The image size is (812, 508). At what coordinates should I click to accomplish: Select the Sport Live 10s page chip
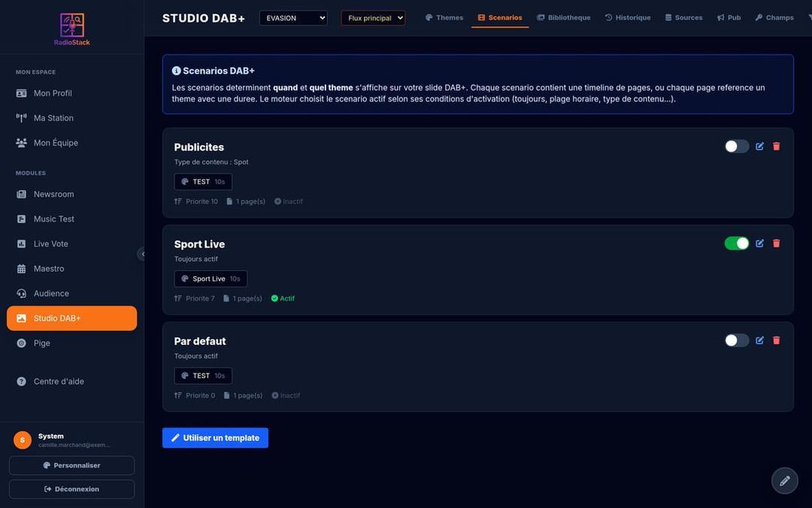211,278
